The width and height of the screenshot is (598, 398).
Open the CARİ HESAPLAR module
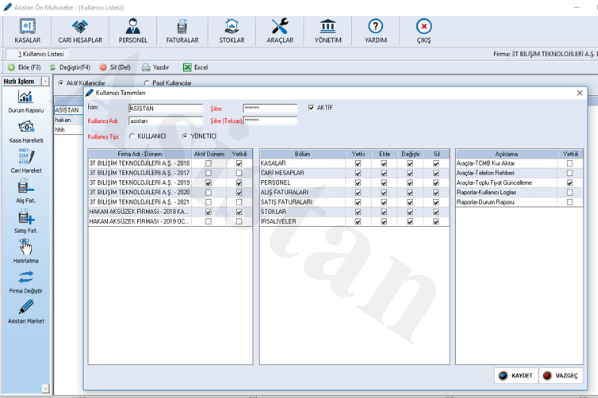[80, 31]
